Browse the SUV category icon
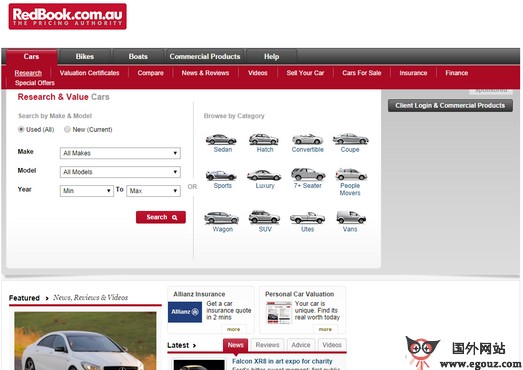Image resolution: width=523 pixels, height=370 pixels. 264,217
